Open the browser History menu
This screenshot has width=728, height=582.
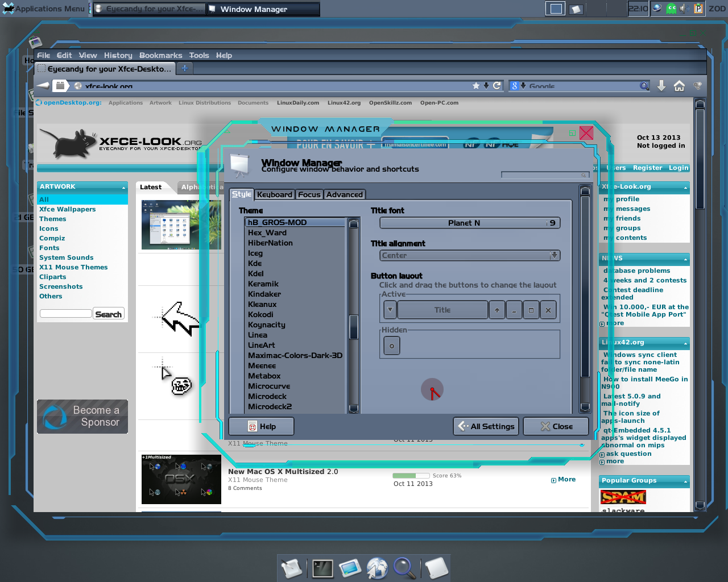tap(118, 55)
